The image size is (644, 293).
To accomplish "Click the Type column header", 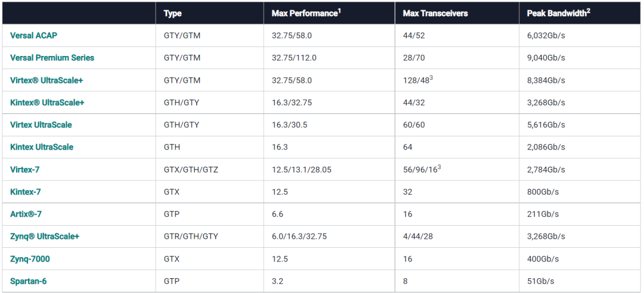I will pos(172,13).
